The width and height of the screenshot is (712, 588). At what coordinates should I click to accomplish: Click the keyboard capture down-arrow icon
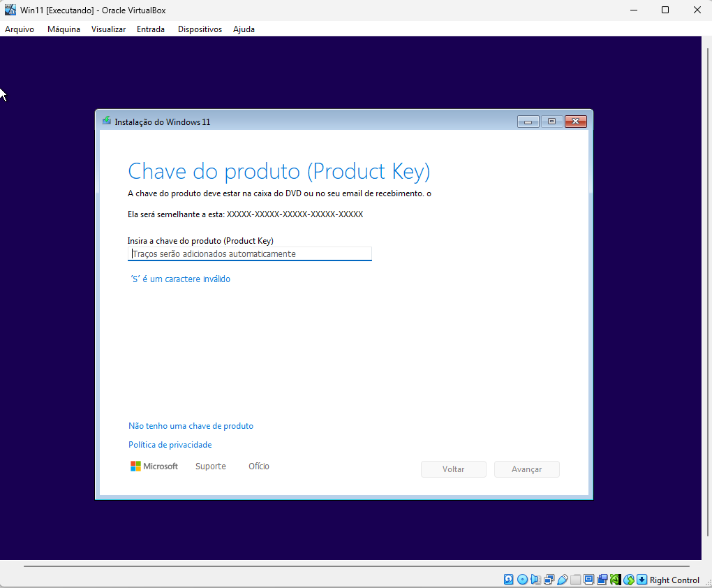[x=641, y=580]
